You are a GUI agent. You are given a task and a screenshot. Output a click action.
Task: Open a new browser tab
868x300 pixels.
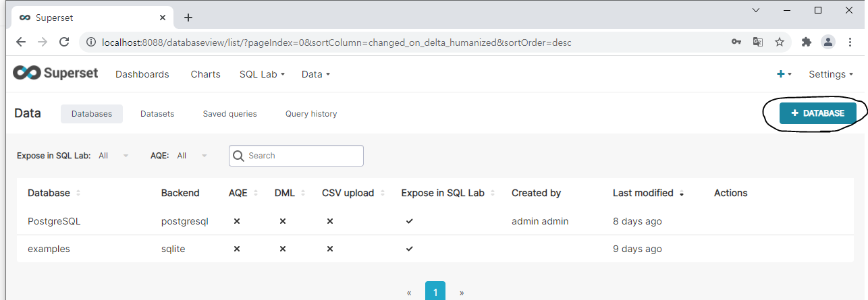pos(188,18)
